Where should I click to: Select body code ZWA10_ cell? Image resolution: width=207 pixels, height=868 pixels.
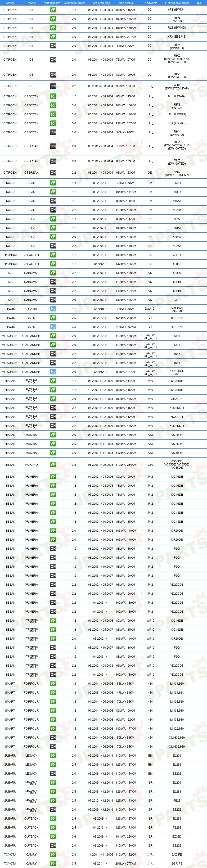[150, 309]
